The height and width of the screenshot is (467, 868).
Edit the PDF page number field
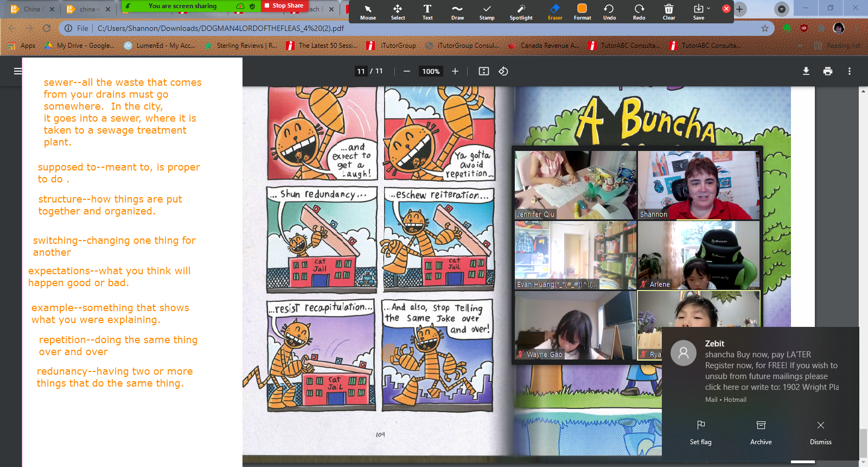pos(361,71)
